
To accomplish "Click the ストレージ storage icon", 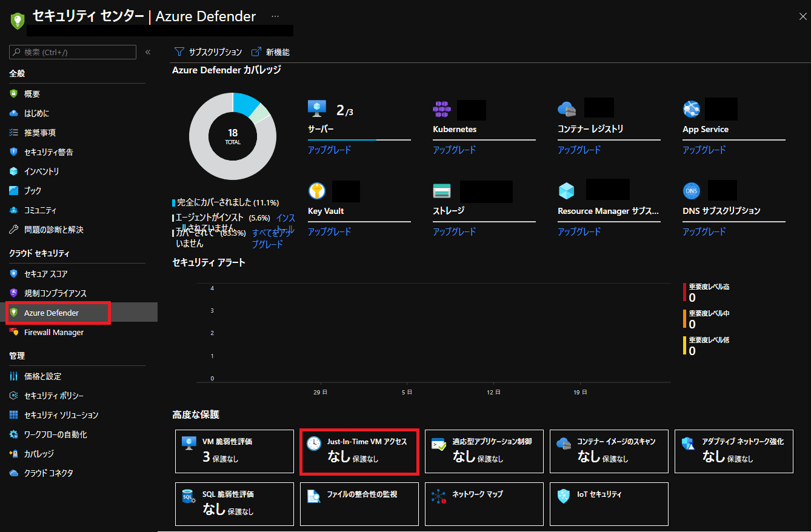I will pyautogui.click(x=442, y=191).
